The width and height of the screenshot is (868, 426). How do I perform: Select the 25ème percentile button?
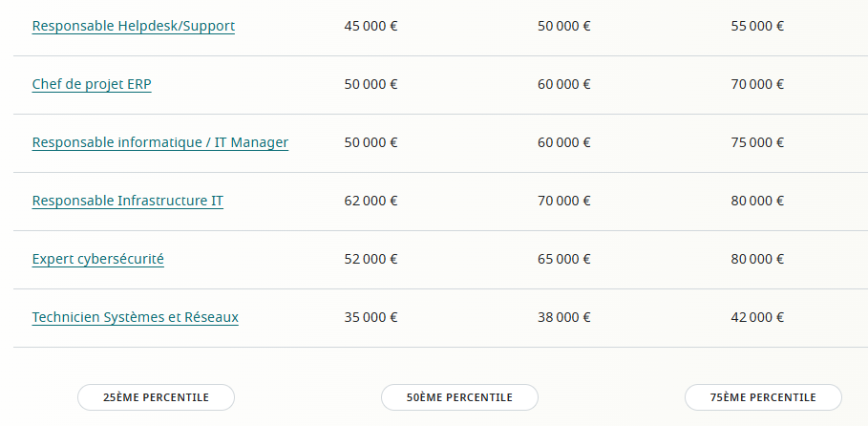(156, 397)
